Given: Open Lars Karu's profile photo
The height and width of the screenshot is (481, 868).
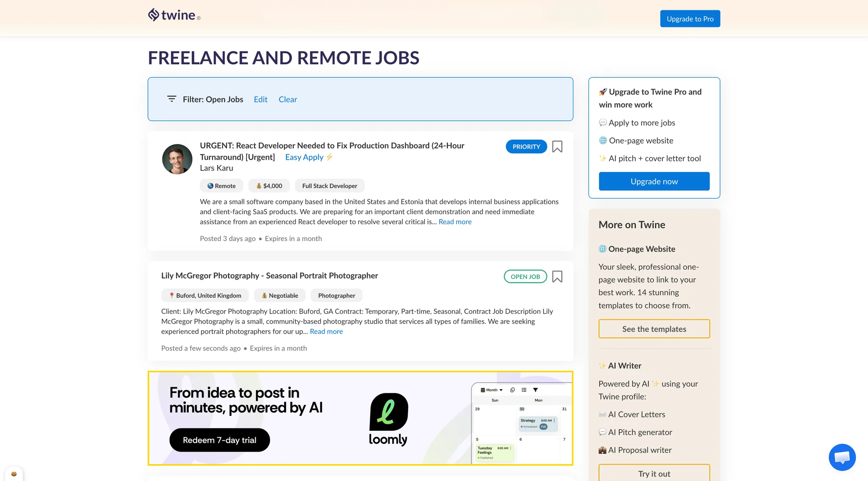Looking at the screenshot, I should tap(177, 159).
